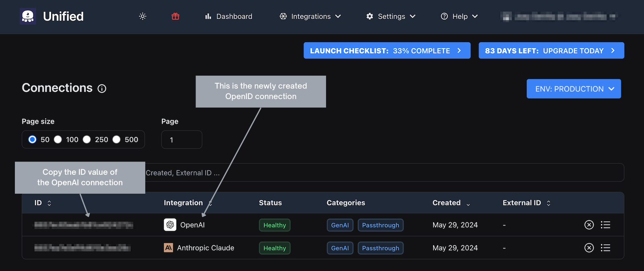Screen dimensions: 644x271
Task: Expand the ENV: PRODUCTION dropdown
Action: pyautogui.click(x=574, y=89)
